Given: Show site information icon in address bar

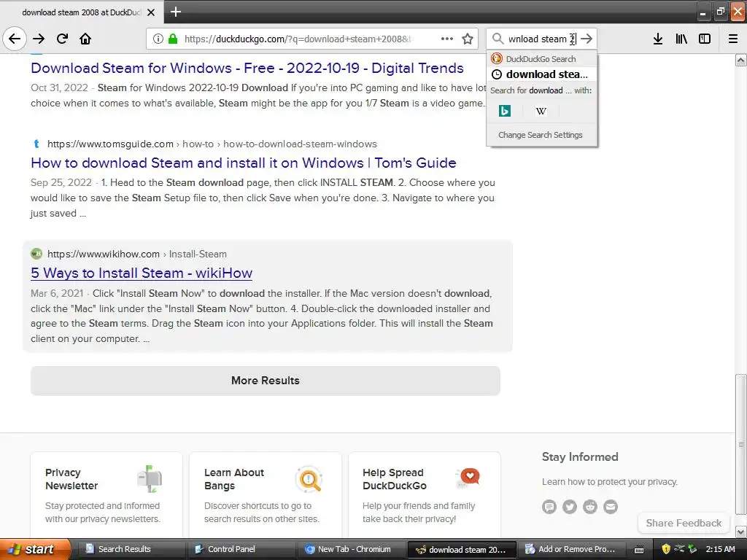Looking at the screenshot, I should click(x=158, y=39).
